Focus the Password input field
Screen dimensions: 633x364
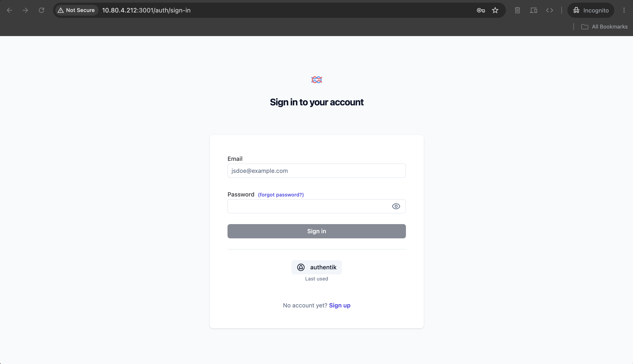317,206
